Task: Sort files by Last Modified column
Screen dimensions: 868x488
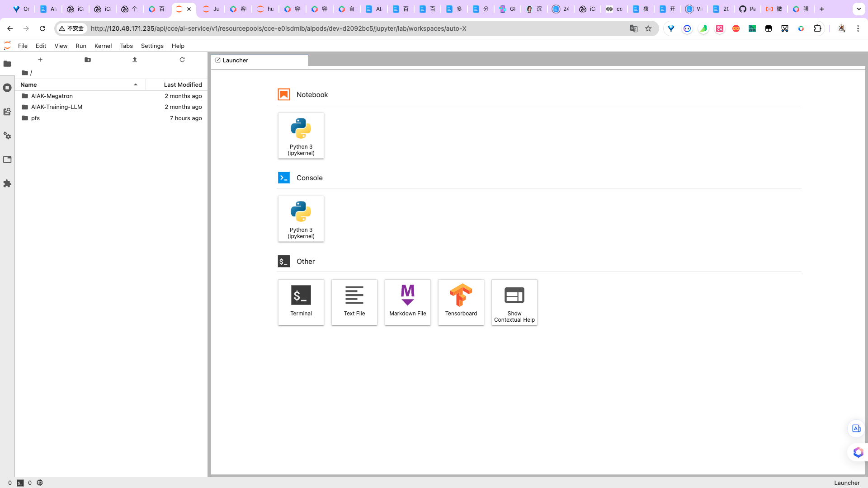Action: click(x=177, y=84)
